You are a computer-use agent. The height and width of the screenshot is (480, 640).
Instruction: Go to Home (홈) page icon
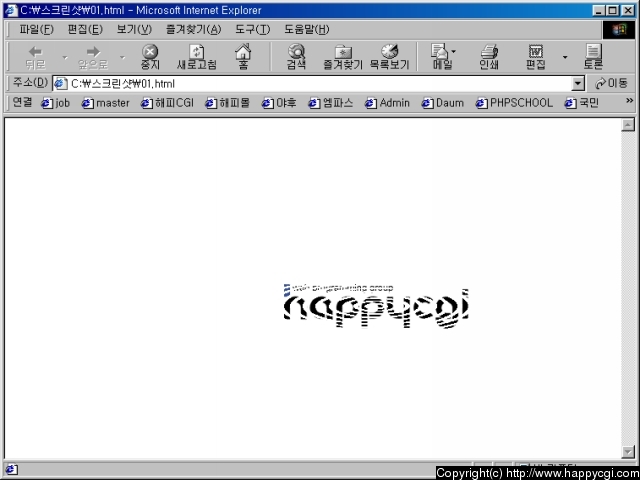243,57
